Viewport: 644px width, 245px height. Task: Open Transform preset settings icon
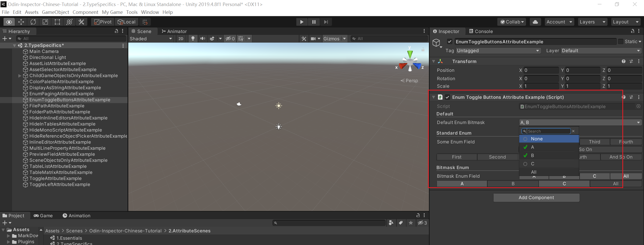click(x=631, y=61)
